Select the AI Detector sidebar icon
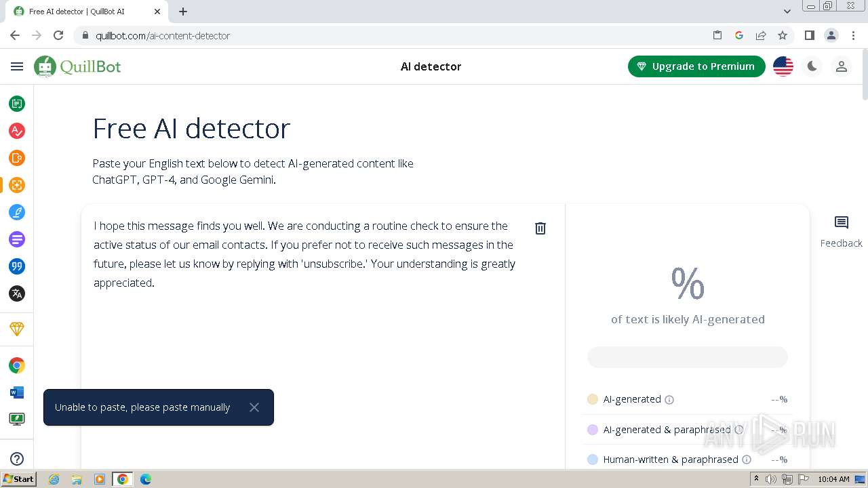This screenshot has height=488, width=868. click(17, 185)
